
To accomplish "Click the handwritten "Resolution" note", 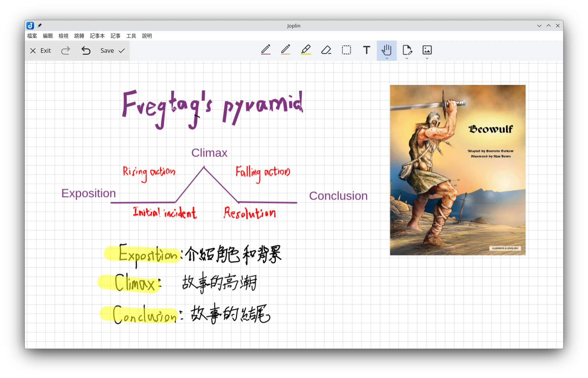I will tap(249, 213).
